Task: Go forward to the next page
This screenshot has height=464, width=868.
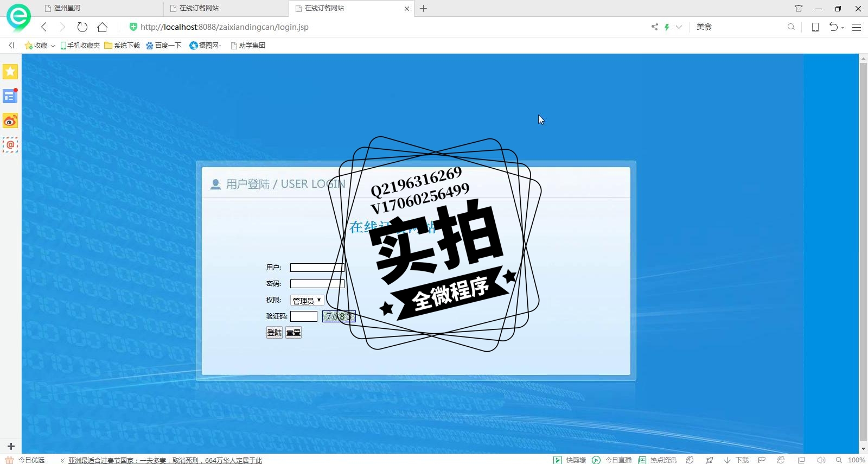Action: click(62, 27)
